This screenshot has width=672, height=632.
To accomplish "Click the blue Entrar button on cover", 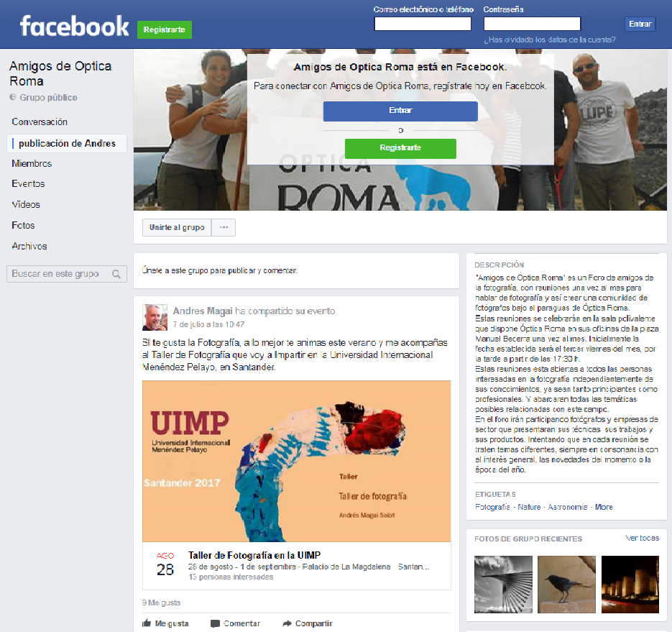I will coord(400,111).
